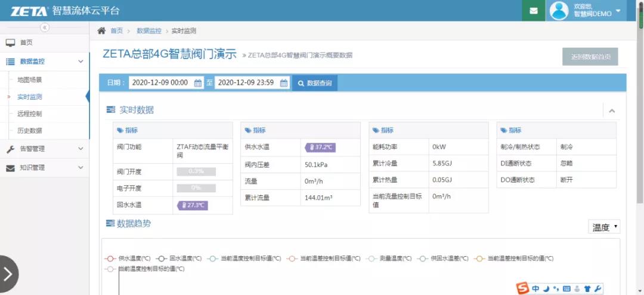644x295 pixels.
Task: Open calendar picker for end date
Action: 284,83
